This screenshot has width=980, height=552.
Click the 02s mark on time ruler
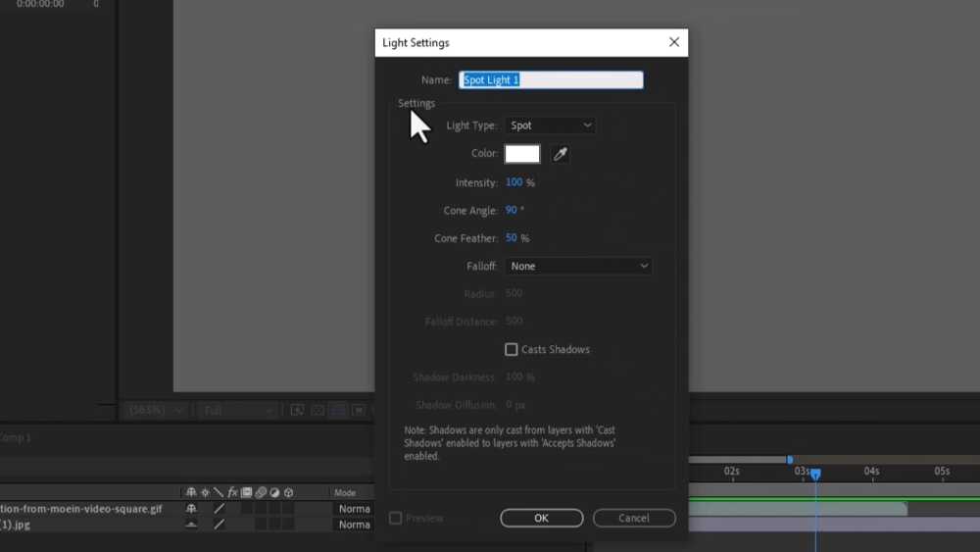point(732,472)
